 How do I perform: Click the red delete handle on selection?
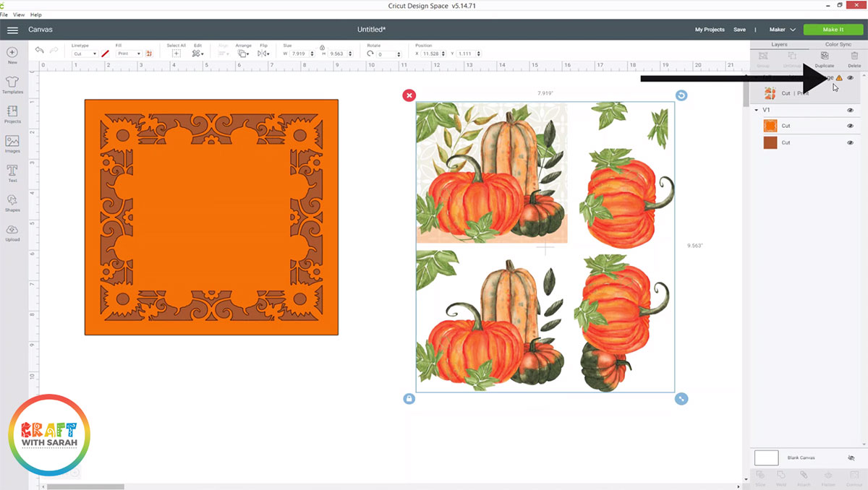409,95
